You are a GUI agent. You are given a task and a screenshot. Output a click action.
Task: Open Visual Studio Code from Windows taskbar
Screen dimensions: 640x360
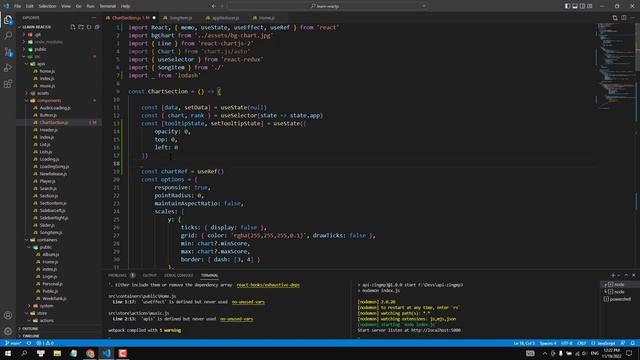click(x=107, y=353)
